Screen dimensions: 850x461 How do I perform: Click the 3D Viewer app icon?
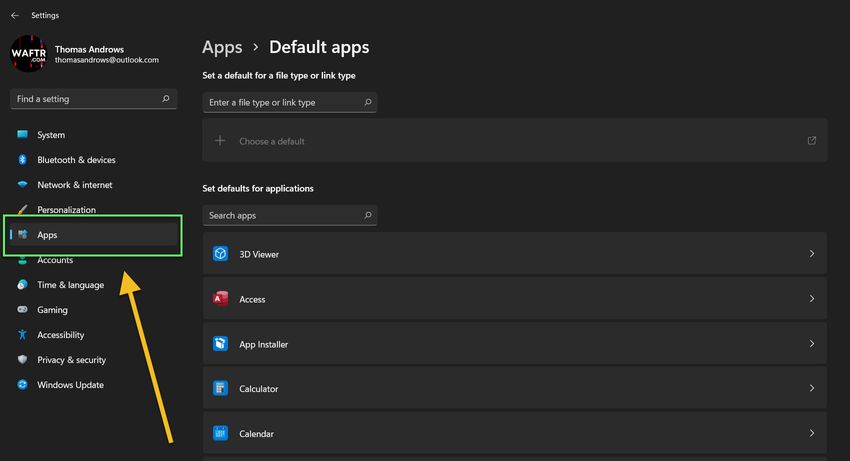[x=220, y=254]
